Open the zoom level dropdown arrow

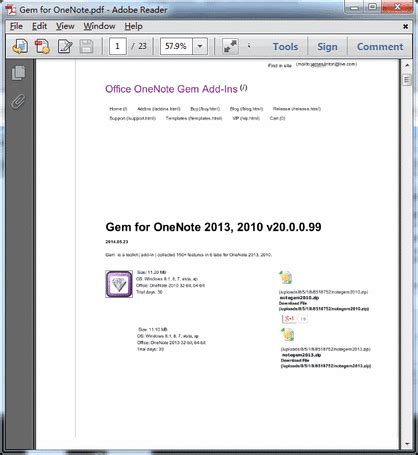click(x=200, y=46)
